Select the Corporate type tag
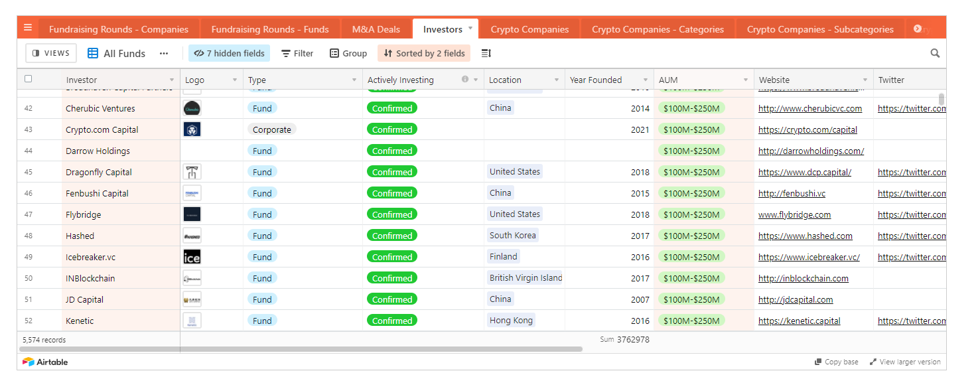 [272, 129]
